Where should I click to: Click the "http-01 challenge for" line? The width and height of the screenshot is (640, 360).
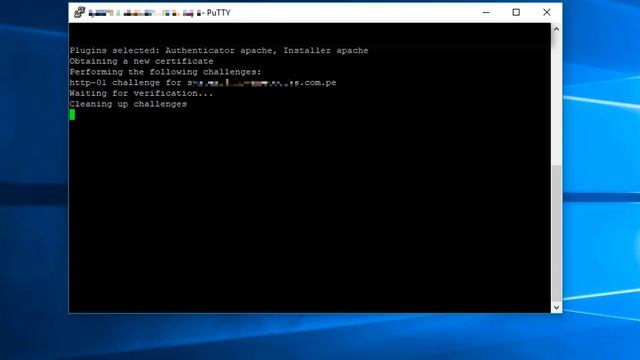tap(203, 82)
